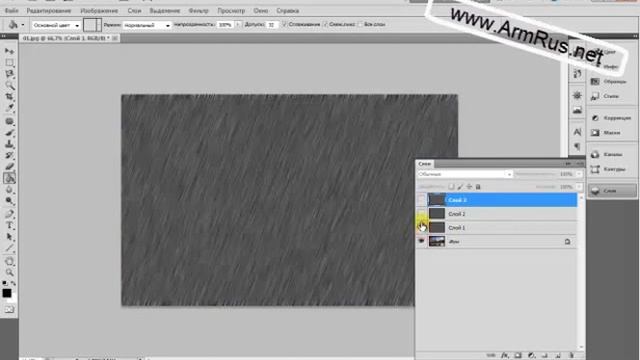Select the Hand tool
Screen dimensions: 640x360
(9, 261)
